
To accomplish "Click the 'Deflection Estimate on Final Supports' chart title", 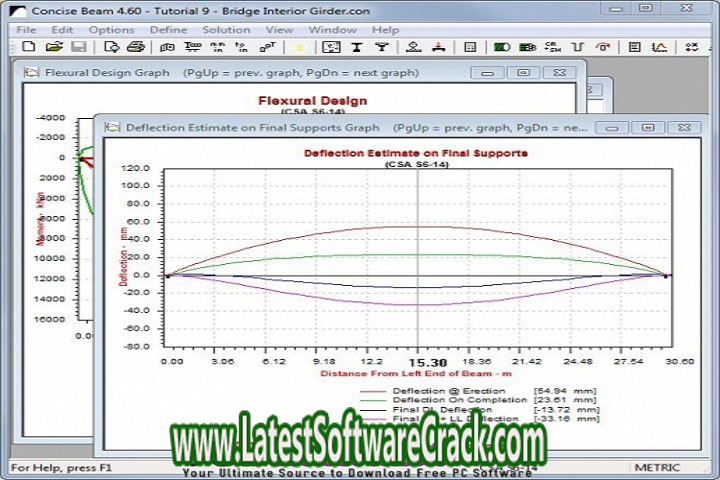I will [x=416, y=153].
